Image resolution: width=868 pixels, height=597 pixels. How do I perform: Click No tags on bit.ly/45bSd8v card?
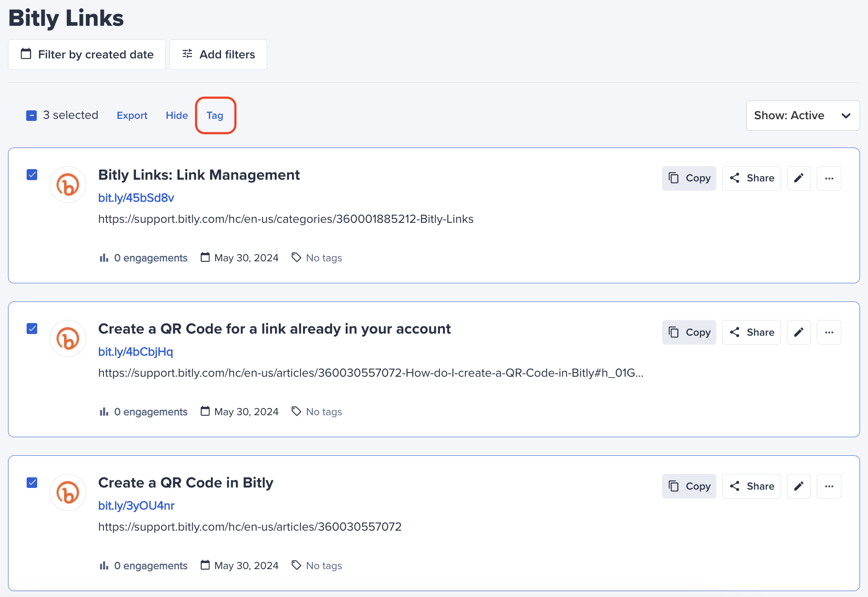pos(324,258)
